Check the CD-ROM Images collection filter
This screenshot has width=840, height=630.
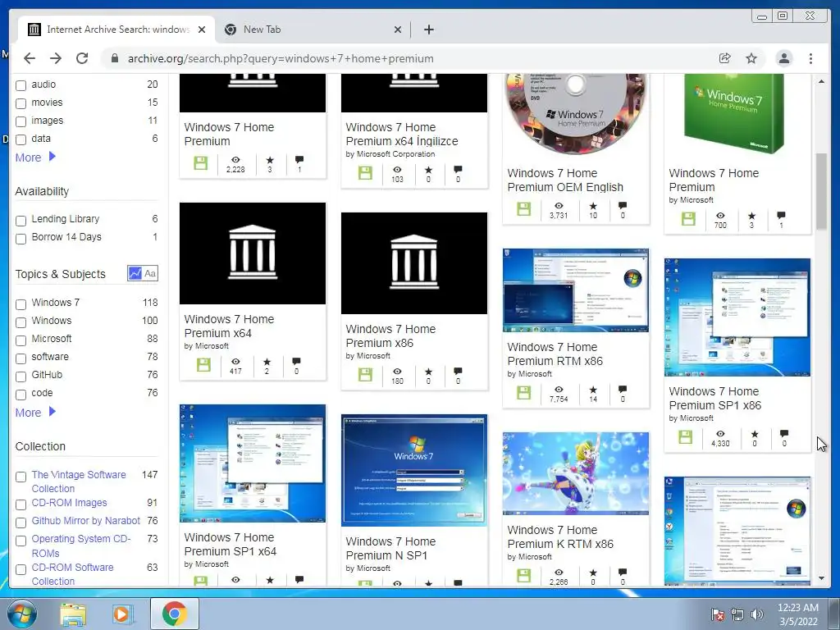click(21, 504)
